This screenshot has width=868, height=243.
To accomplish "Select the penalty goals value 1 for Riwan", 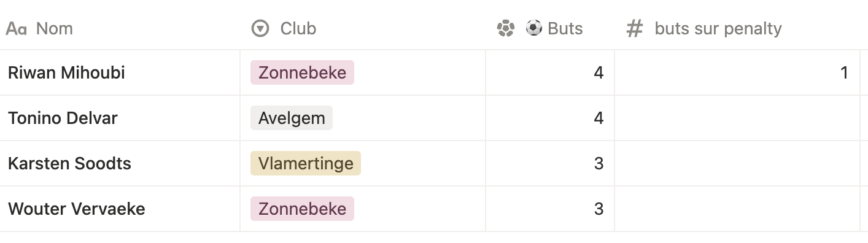I will [x=844, y=72].
